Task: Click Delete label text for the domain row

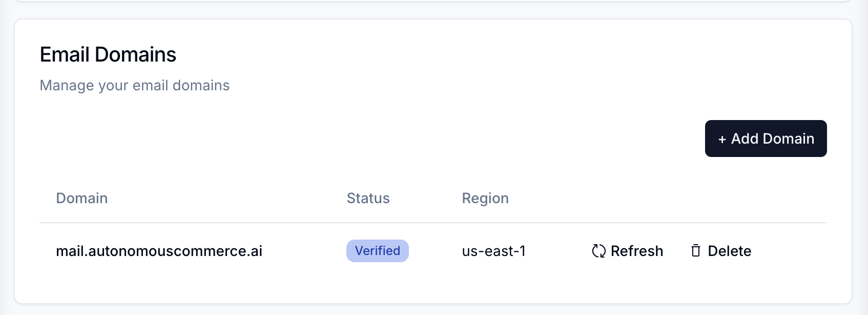Action: (x=730, y=251)
